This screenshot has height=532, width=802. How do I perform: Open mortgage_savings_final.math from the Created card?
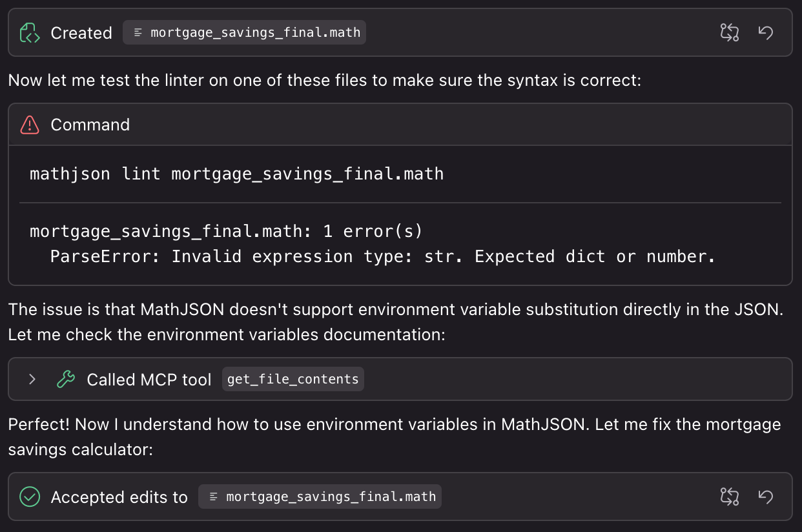[x=244, y=32]
